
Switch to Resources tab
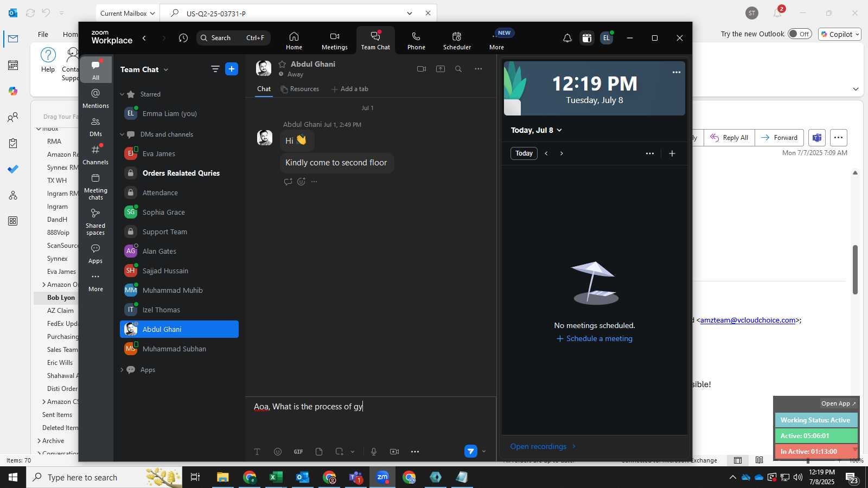300,89
